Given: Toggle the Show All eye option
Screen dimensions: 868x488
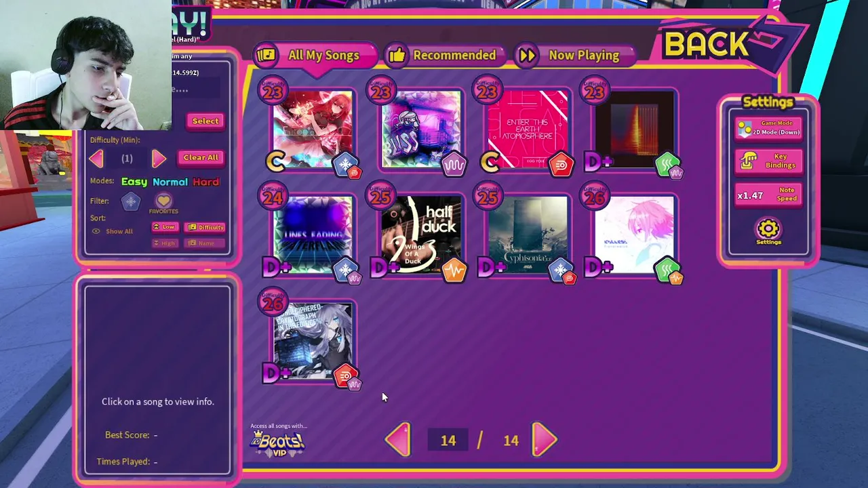Looking at the screenshot, I should tap(113, 231).
